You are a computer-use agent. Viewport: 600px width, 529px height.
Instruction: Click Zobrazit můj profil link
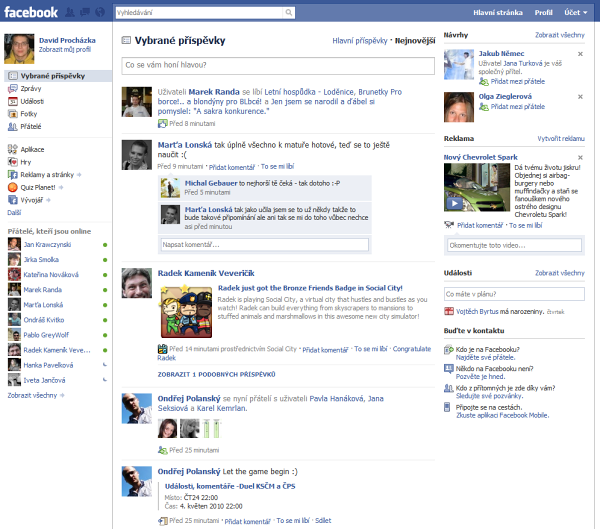coord(65,49)
